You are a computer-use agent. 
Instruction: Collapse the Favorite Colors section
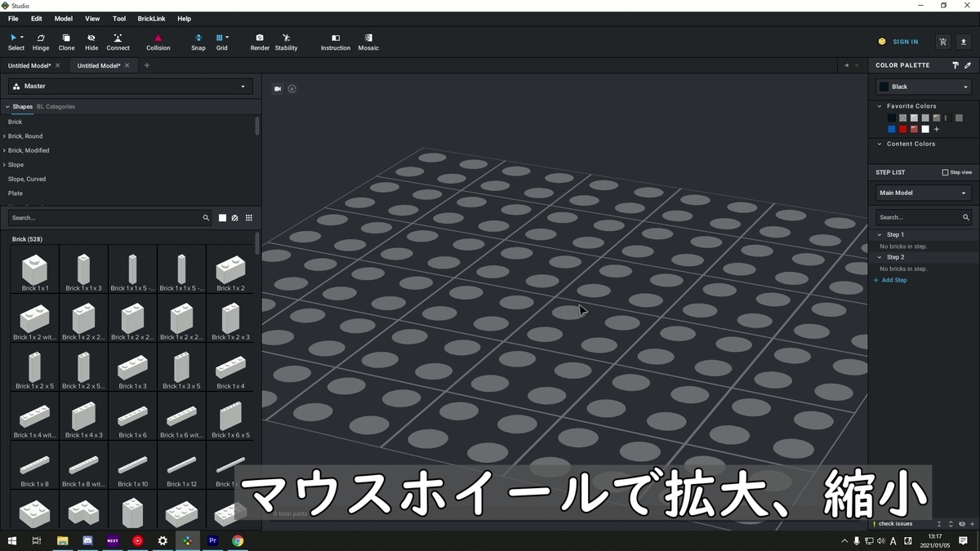[x=880, y=106]
